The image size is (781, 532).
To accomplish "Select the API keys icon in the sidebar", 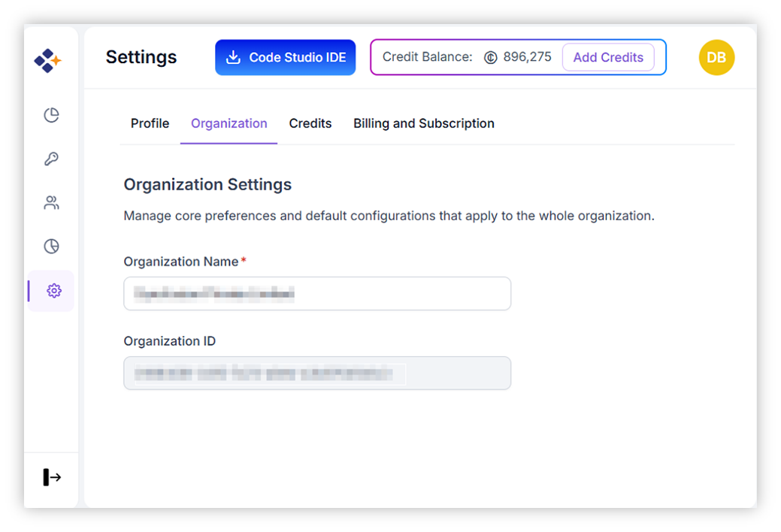I will click(50, 159).
